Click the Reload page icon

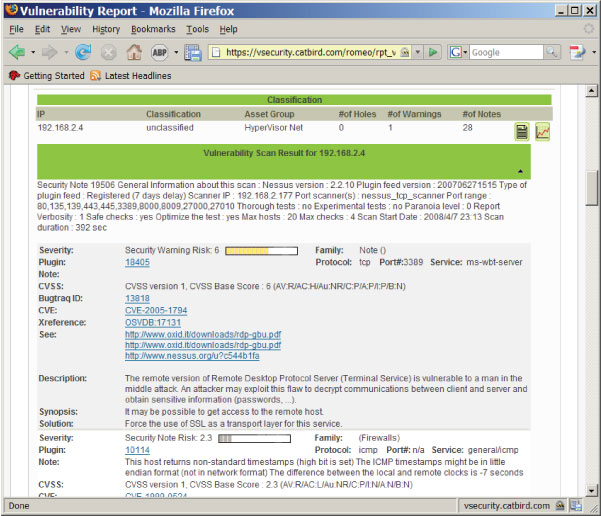coord(83,52)
